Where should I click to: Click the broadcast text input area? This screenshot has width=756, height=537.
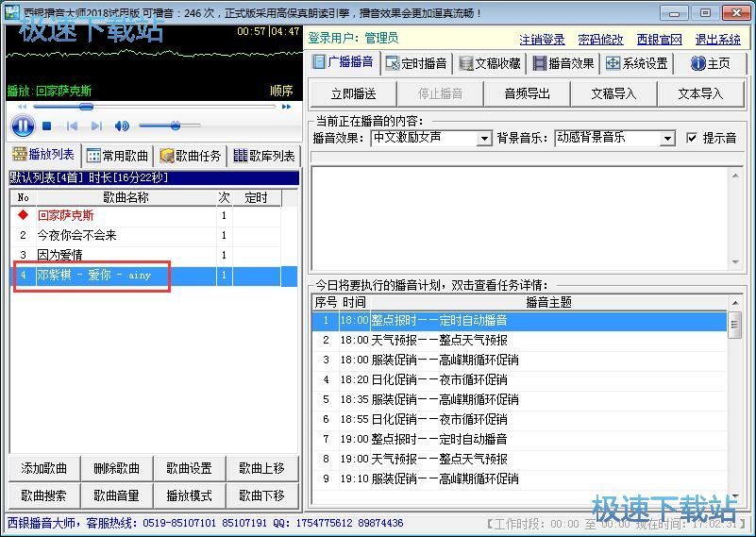[519, 217]
